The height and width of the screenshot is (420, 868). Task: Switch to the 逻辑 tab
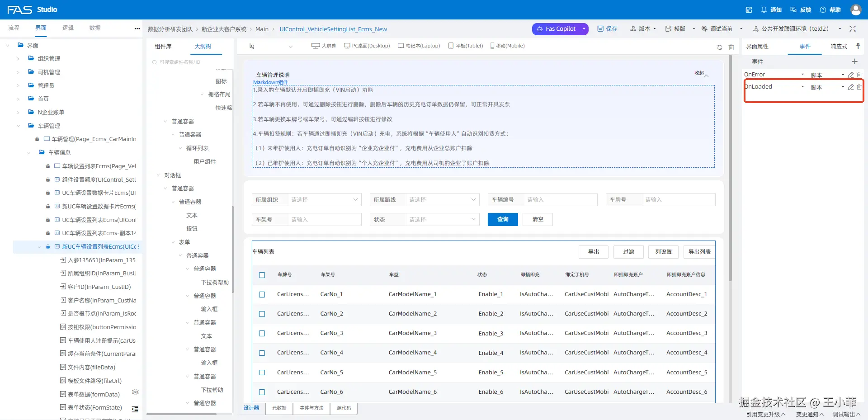pyautogui.click(x=68, y=28)
